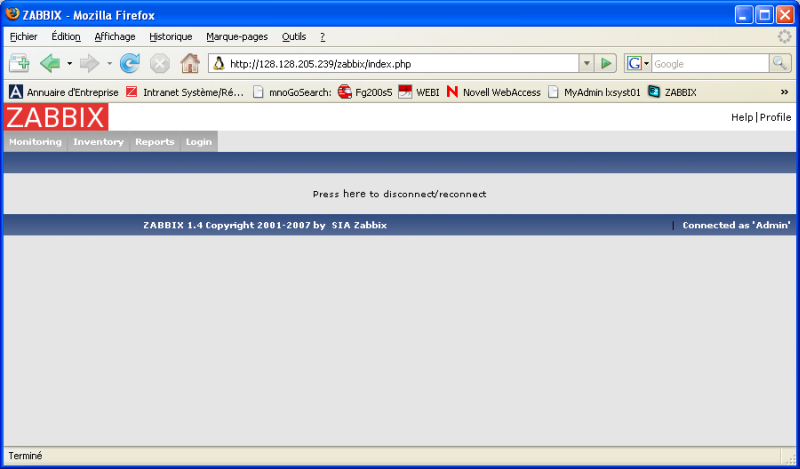Viewport: 800px width, 469px height.
Task: Maximize the Firefox window
Action: pyautogui.click(x=764, y=15)
